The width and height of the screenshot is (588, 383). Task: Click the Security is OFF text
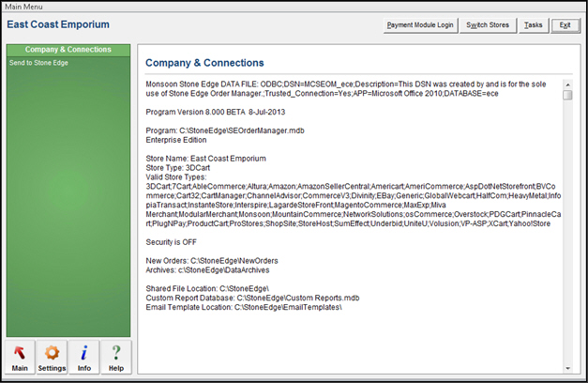point(171,242)
